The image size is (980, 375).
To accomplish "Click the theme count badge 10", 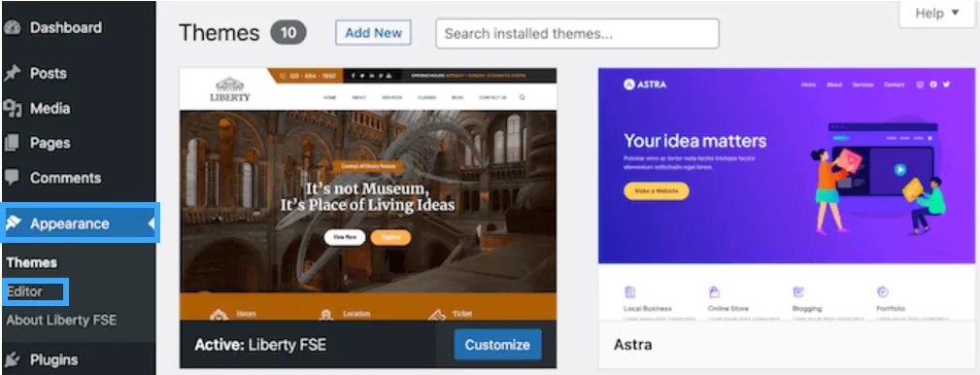I will click(x=288, y=32).
